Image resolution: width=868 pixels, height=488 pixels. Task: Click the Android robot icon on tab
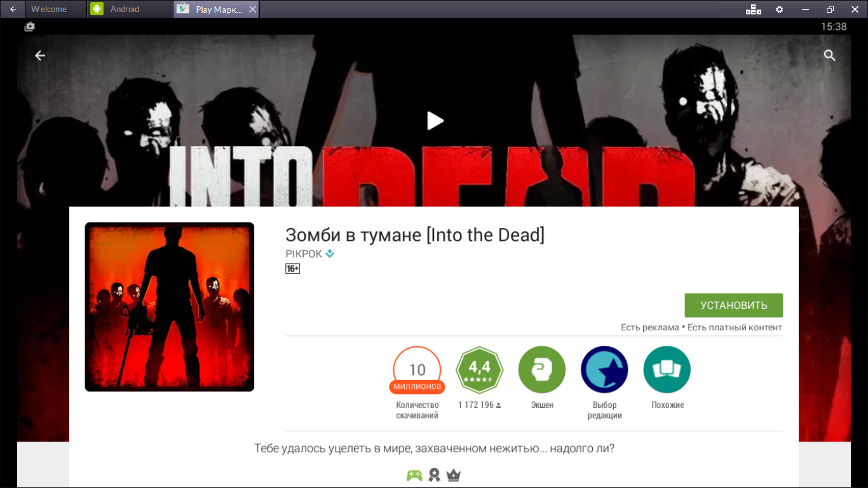(97, 9)
